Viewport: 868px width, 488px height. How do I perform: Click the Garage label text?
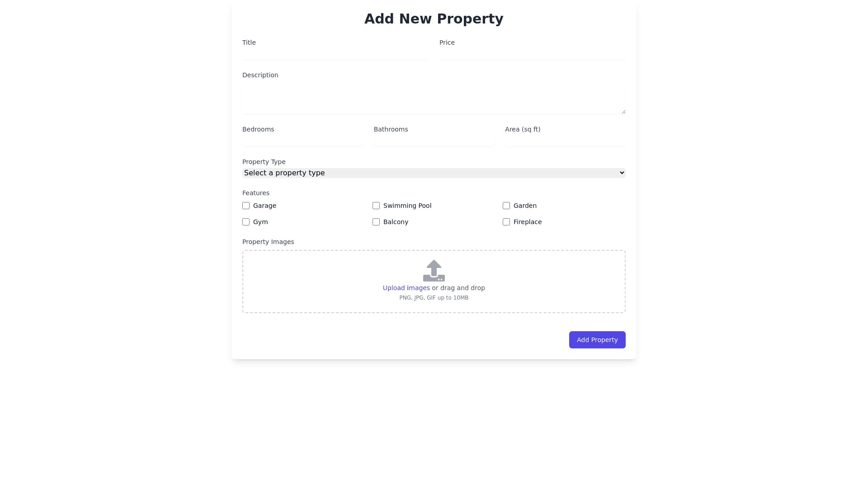pos(264,206)
